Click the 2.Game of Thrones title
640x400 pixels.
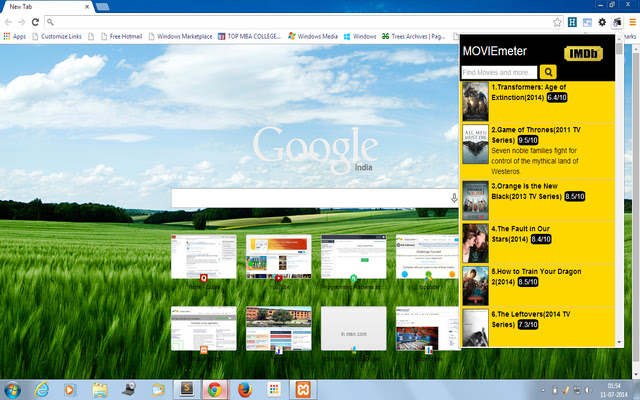click(536, 135)
